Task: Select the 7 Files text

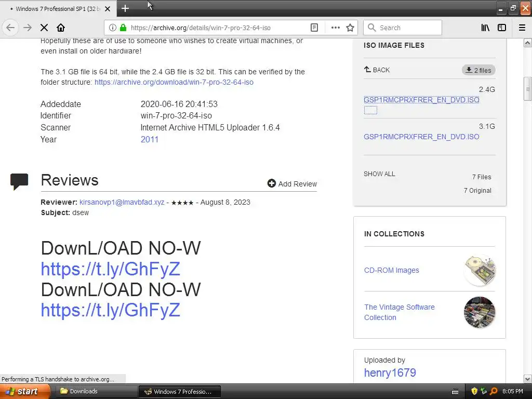Action: pyautogui.click(x=482, y=177)
